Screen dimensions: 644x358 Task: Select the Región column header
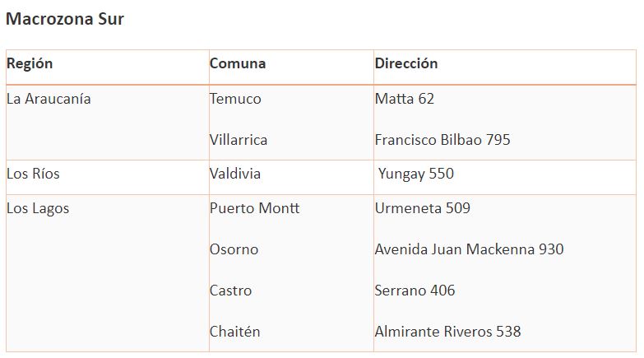(30, 63)
